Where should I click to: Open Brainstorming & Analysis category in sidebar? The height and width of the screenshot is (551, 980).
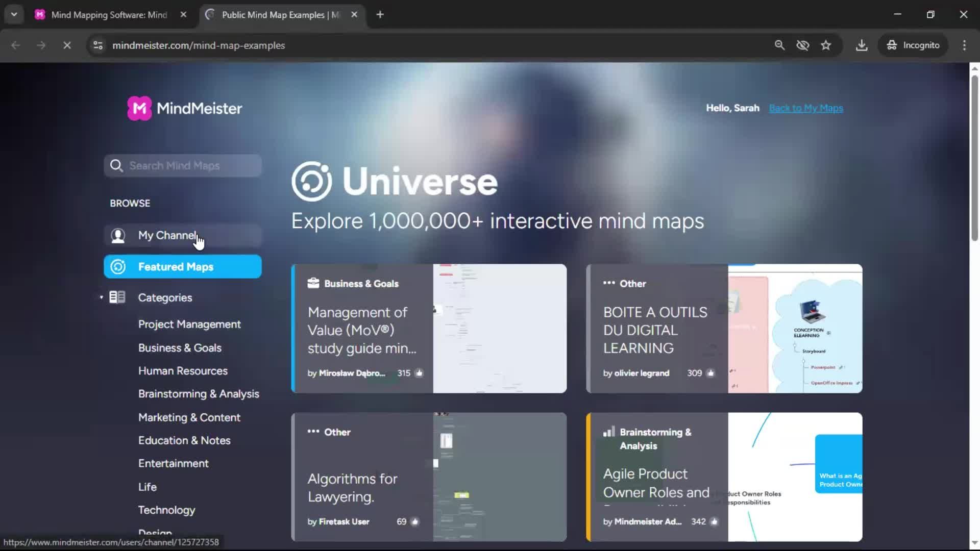[199, 394]
